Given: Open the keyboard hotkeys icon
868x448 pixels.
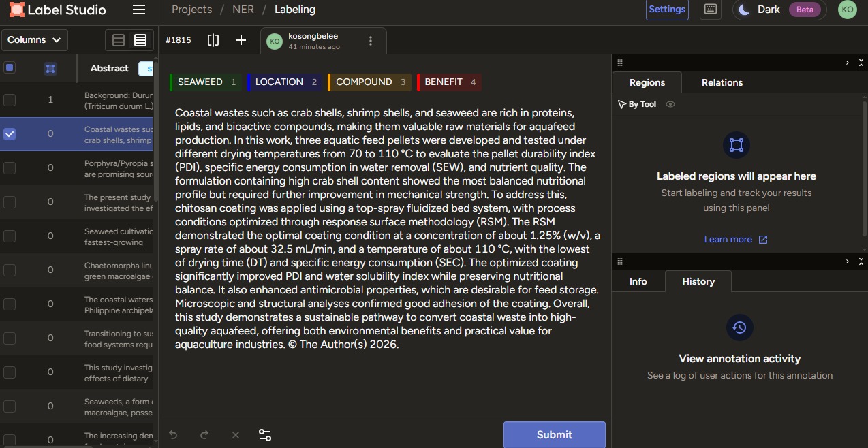Looking at the screenshot, I should click(710, 10).
